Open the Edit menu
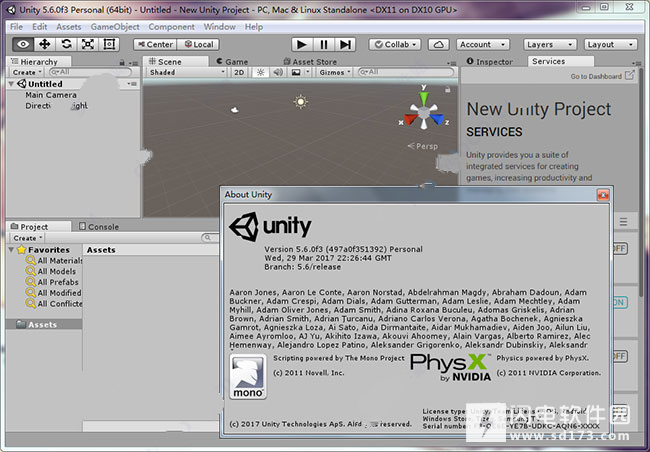 tap(39, 27)
